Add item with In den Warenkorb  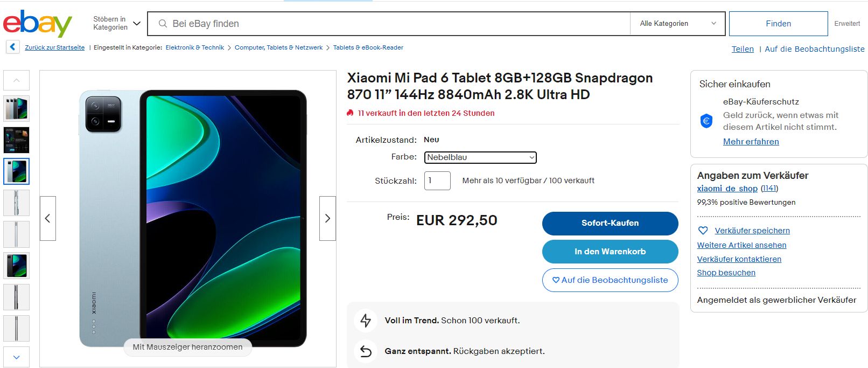pyautogui.click(x=610, y=252)
